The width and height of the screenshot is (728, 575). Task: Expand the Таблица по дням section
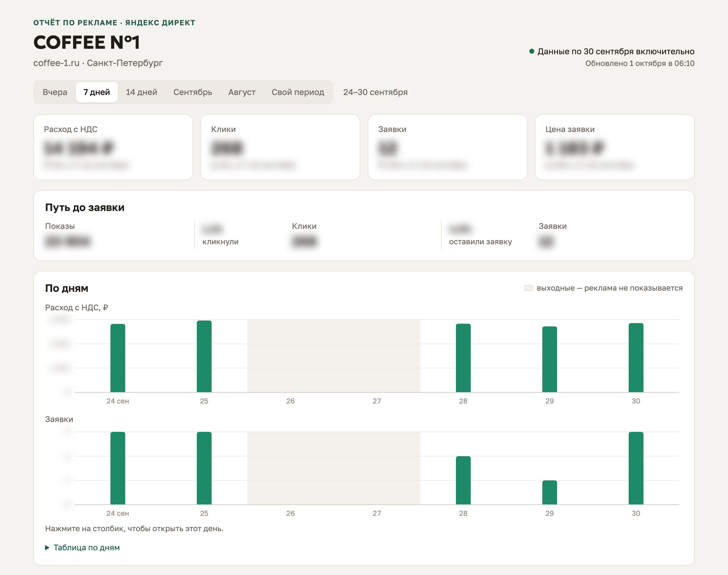tap(82, 548)
